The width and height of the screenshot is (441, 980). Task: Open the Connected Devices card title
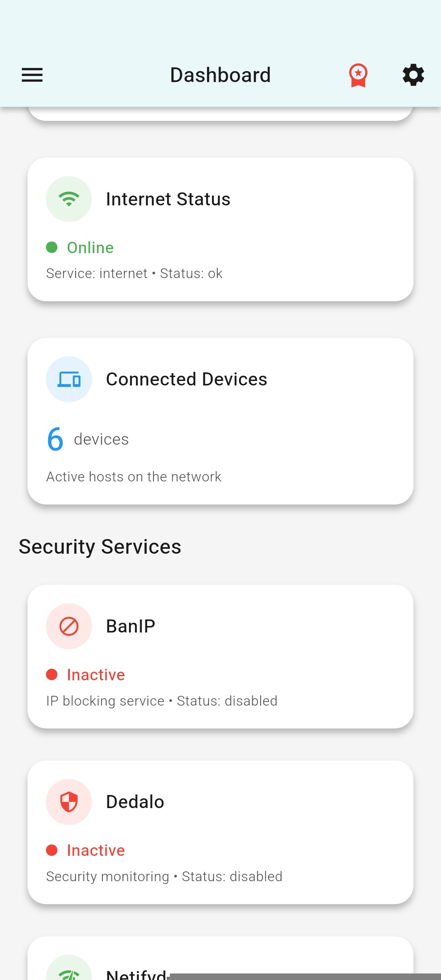[187, 379]
